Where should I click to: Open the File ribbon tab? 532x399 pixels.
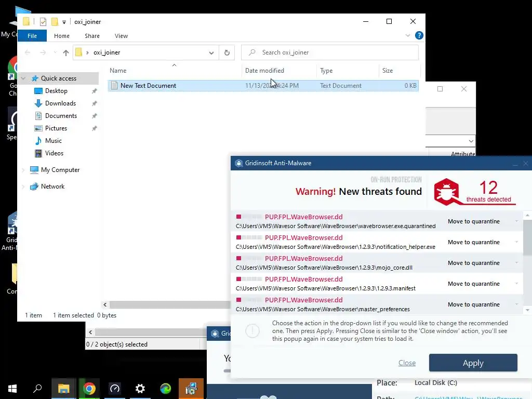click(x=32, y=36)
